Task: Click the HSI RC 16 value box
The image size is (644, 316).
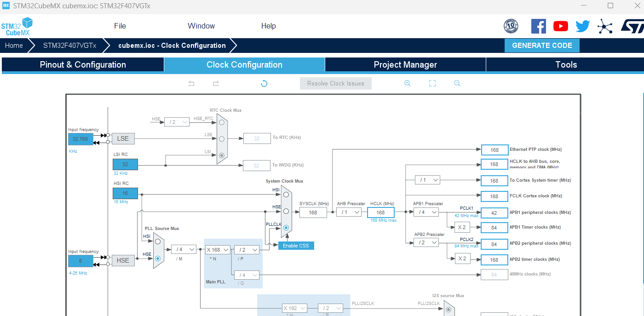Action: click(x=125, y=193)
